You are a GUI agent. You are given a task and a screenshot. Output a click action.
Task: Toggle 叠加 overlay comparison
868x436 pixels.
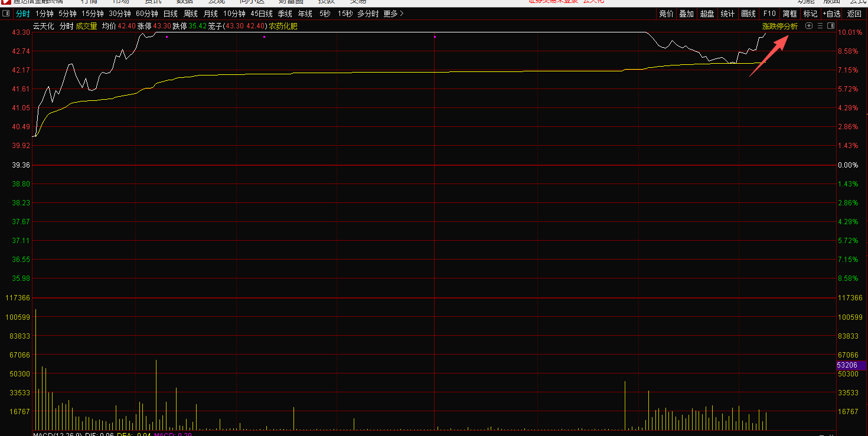[x=686, y=14]
